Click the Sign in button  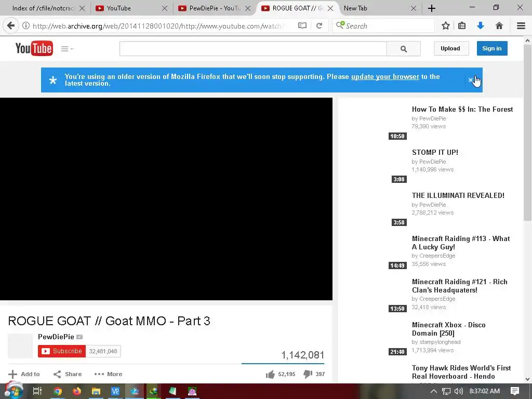(492, 48)
